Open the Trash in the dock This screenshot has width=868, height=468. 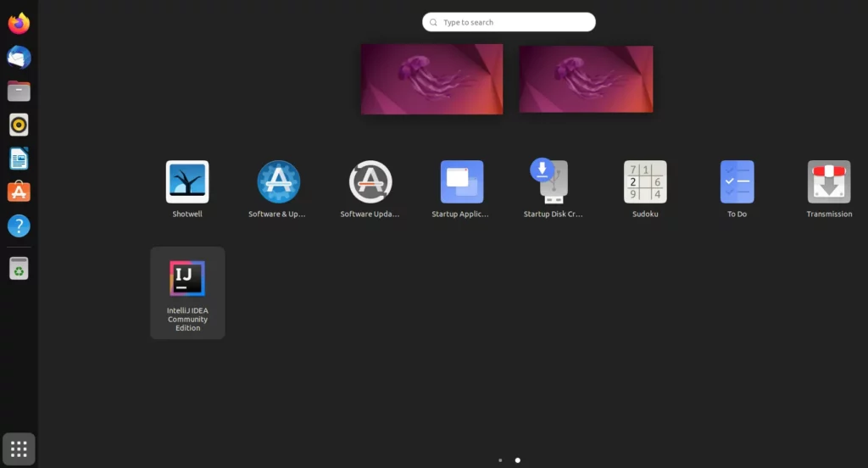[19, 269]
